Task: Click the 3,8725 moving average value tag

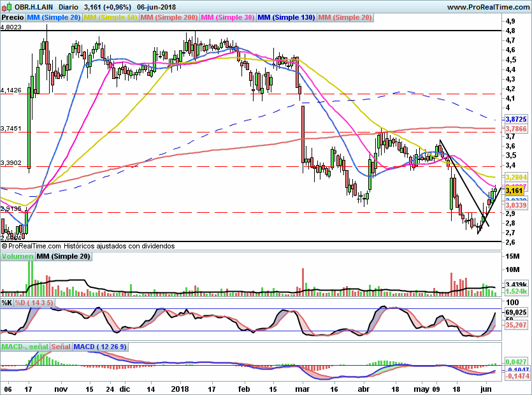Action: point(516,119)
